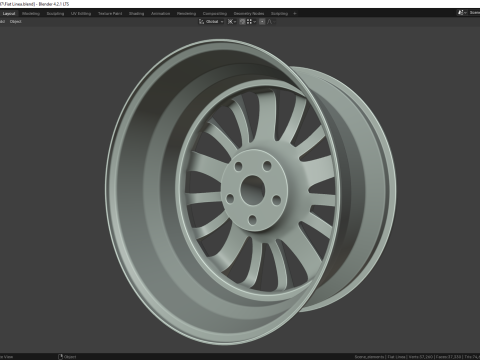This screenshot has height=360, width=480.
Task: Click the wheel hub center in viewport
Action: 253,191
